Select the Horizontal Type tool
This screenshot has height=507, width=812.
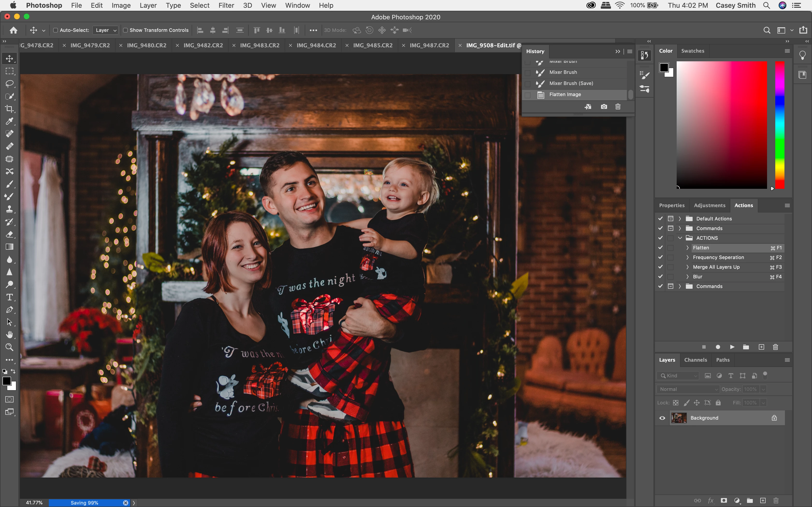9,297
